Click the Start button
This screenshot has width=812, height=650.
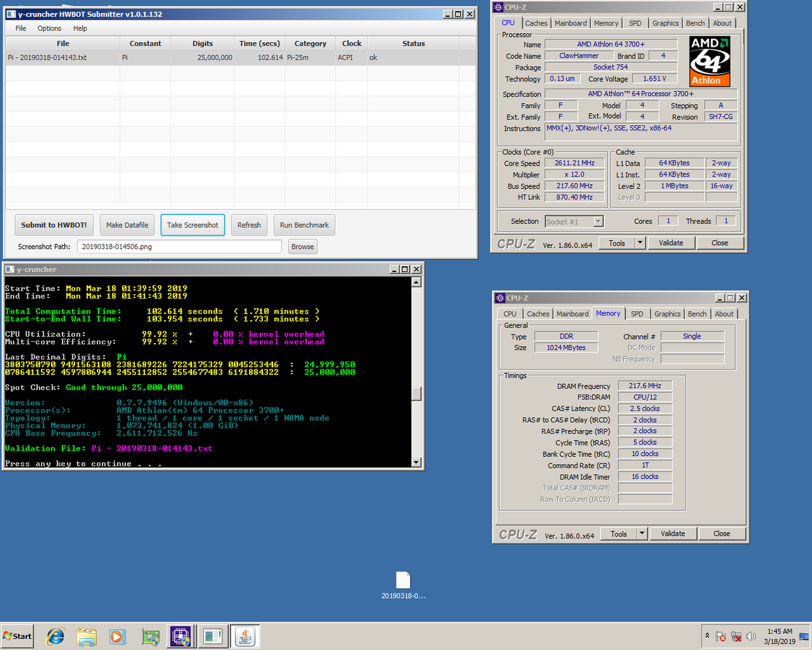[x=17, y=636]
